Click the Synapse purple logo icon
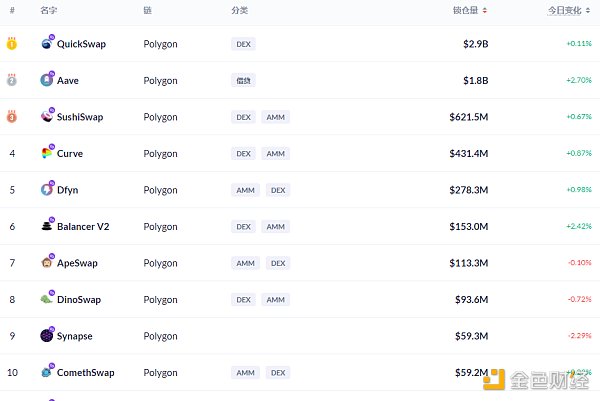This screenshot has width=600, height=401. click(47, 336)
